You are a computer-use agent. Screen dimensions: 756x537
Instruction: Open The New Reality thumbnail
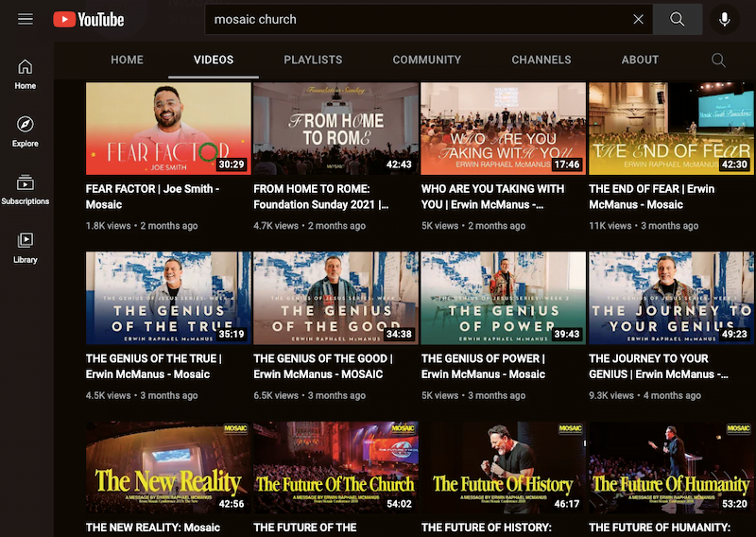[168, 468]
